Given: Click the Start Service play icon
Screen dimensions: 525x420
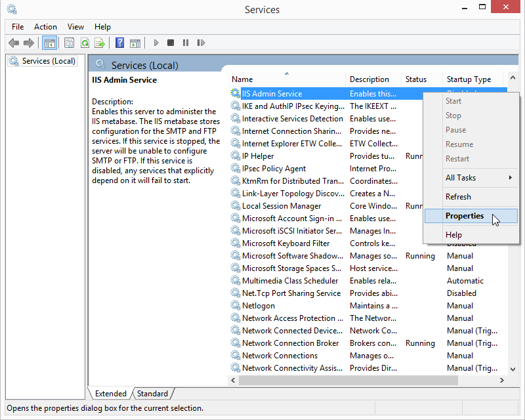Looking at the screenshot, I should click(156, 43).
